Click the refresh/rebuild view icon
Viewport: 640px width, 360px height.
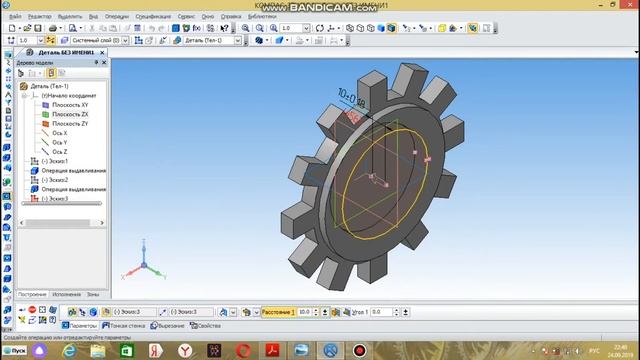[320, 28]
